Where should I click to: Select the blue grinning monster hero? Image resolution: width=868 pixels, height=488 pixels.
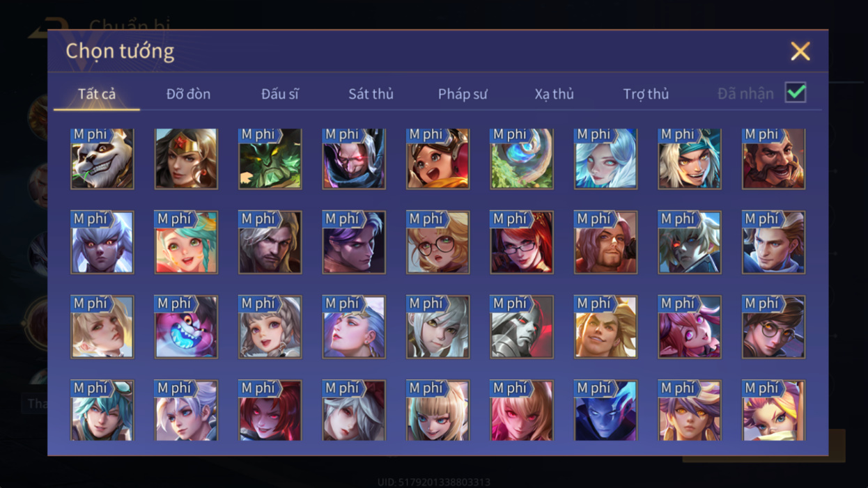pos(186,327)
